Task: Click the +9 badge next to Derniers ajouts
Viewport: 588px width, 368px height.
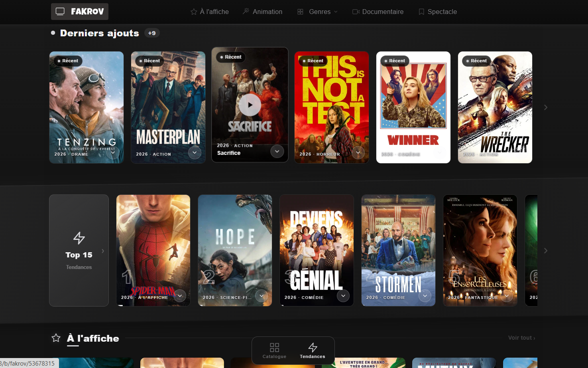Action: click(x=152, y=33)
